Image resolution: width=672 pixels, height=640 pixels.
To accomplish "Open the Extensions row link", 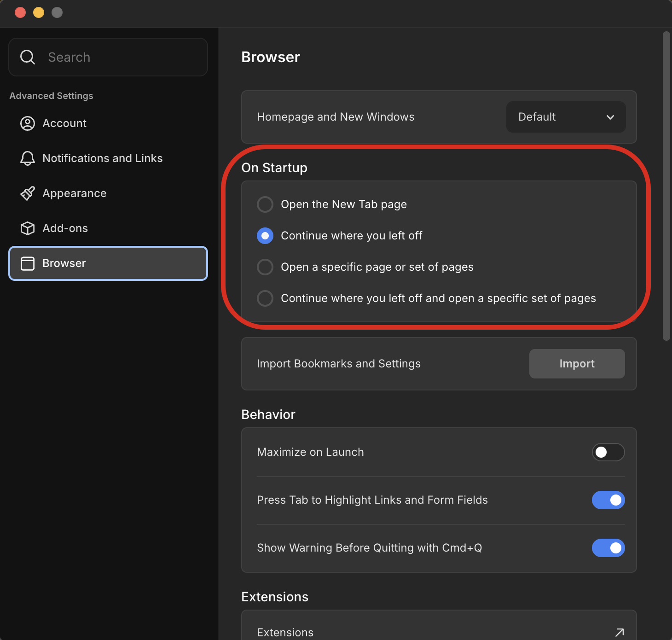I will point(439,626).
